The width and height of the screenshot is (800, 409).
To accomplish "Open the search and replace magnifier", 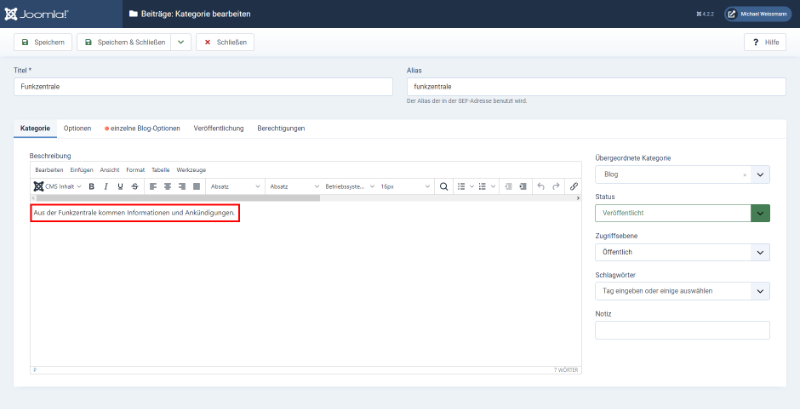I will point(444,186).
